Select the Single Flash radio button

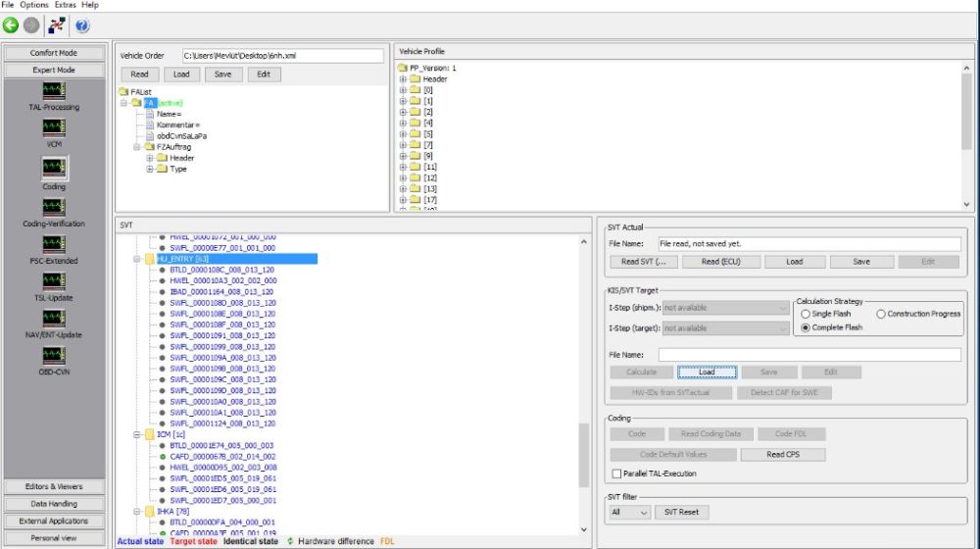point(807,314)
